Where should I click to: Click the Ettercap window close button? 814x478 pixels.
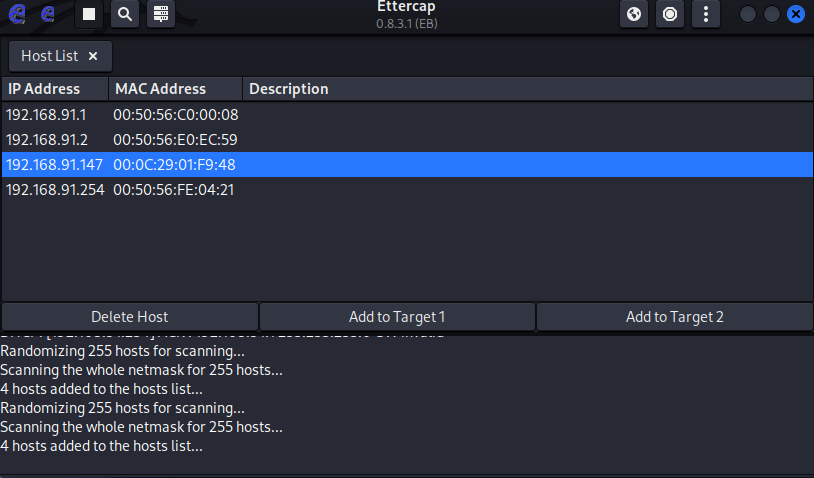pos(796,14)
